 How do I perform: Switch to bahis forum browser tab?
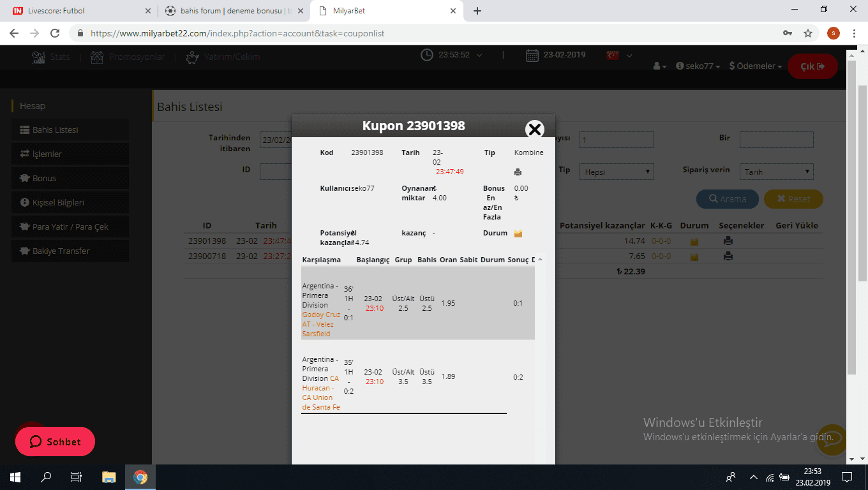tap(233, 11)
